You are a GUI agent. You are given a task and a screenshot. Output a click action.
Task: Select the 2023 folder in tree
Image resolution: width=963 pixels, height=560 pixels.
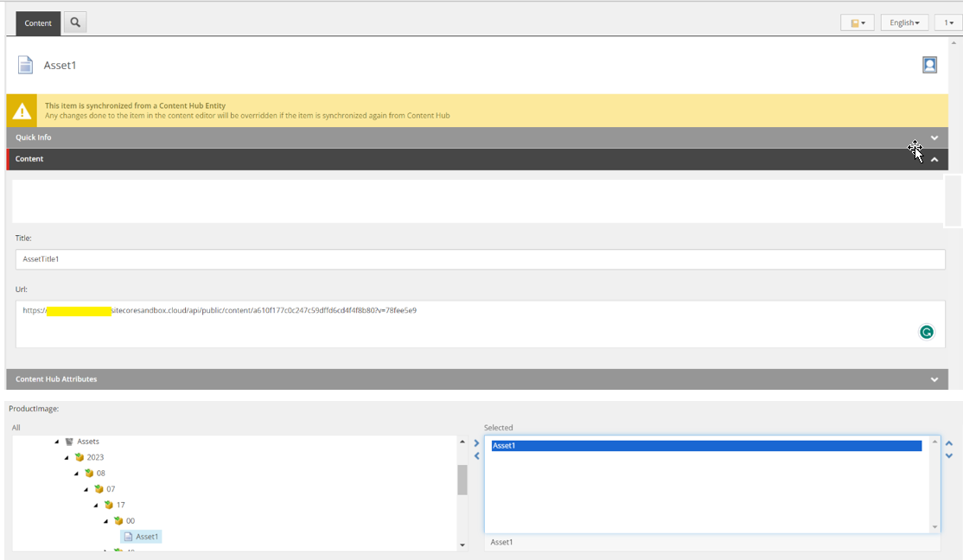point(95,457)
